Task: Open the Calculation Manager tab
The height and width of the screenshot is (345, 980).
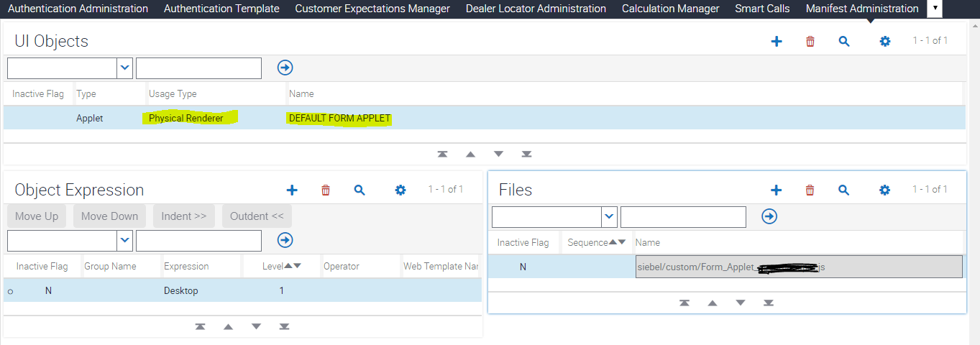Action: 670,9
